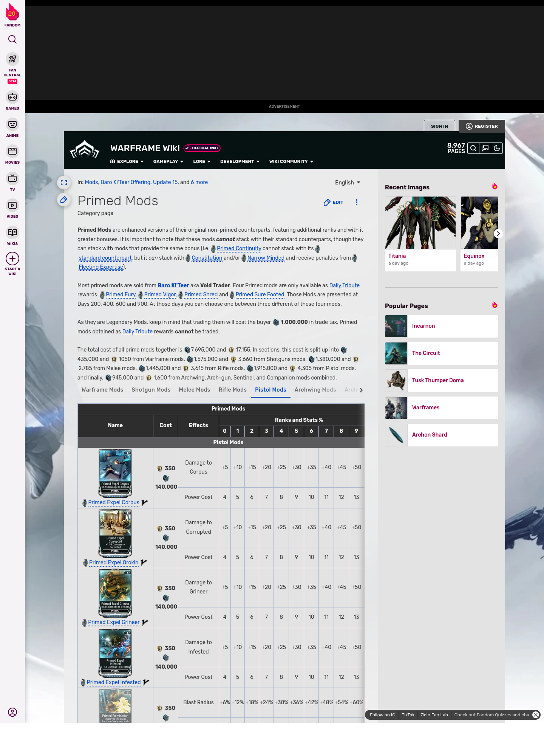Open the Daily Tribute link after 'available as'
The height and width of the screenshot is (756, 544).
click(x=345, y=285)
